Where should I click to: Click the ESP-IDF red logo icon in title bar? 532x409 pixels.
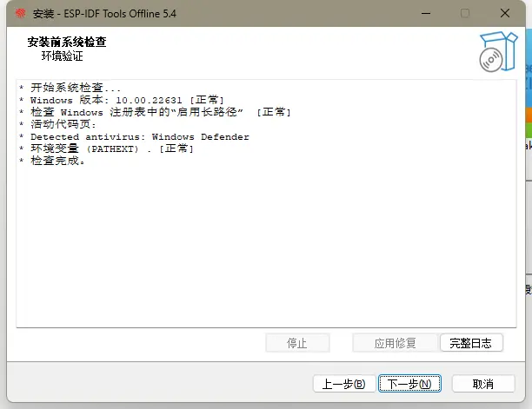(21, 14)
